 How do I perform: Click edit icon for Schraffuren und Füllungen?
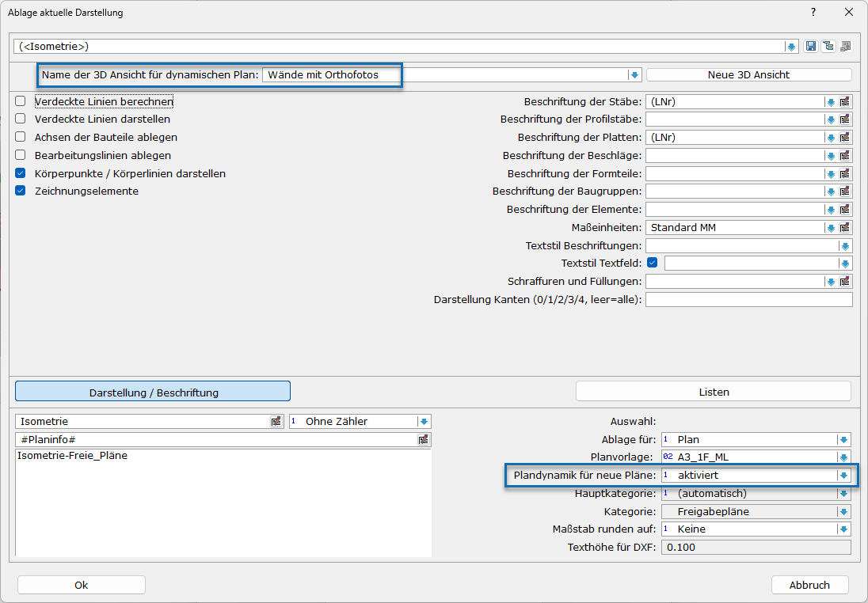pos(845,282)
